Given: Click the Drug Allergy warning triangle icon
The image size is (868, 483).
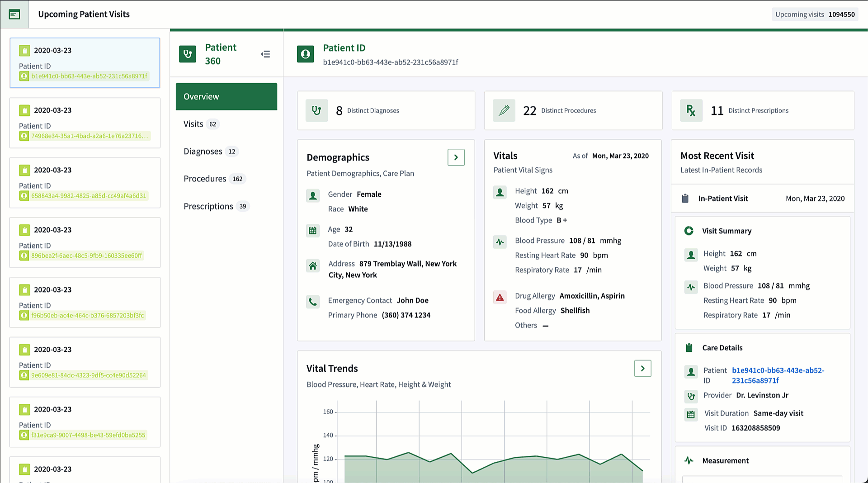Looking at the screenshot, I should tap(500, 297).
